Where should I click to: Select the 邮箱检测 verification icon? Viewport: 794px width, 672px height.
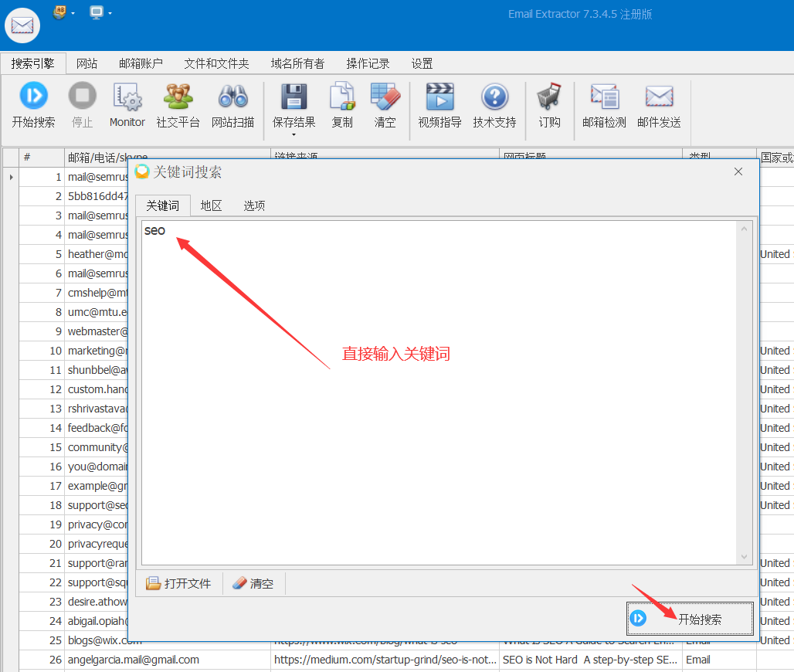pyautogui.click(x=604, y=104)
